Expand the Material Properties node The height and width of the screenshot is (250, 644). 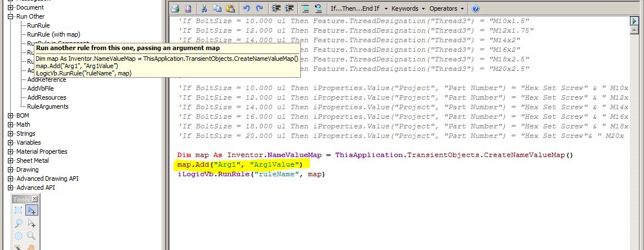11,151
